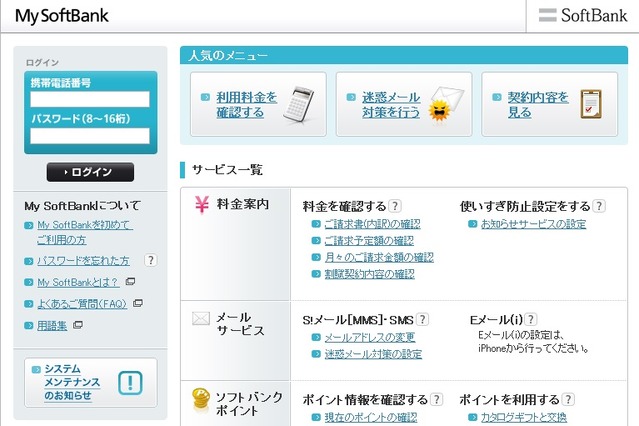This screenshot has height=426, width=639.
Task: Open the 用語集 glossary link
Action: (x=52, y=326)
